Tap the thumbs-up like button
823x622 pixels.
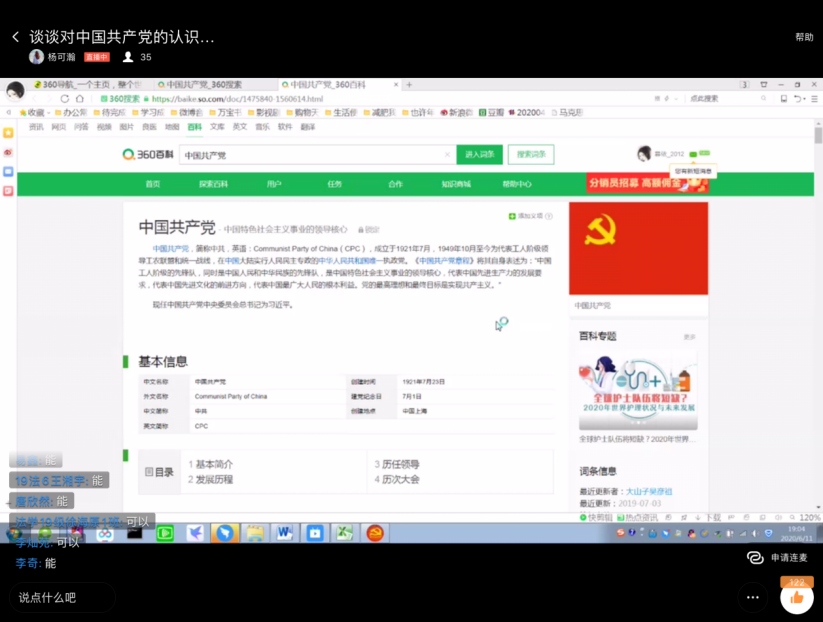pyautogui.click(x=796, y=597)
